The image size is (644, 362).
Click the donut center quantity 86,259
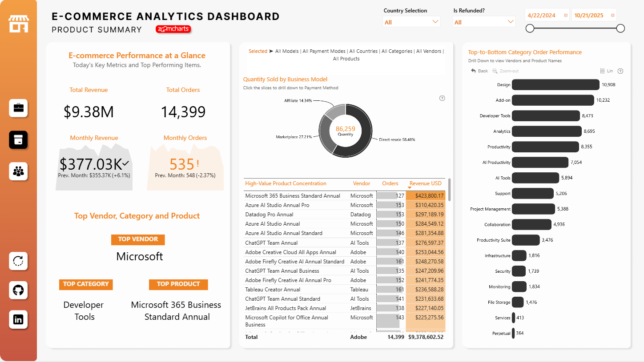tap(346, 129)
